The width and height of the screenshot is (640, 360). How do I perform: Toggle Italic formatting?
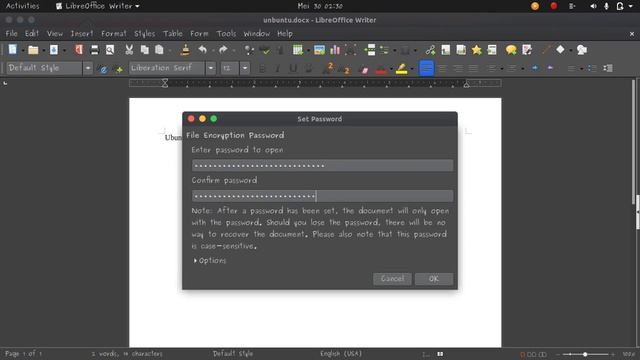[x=277, y=69]
